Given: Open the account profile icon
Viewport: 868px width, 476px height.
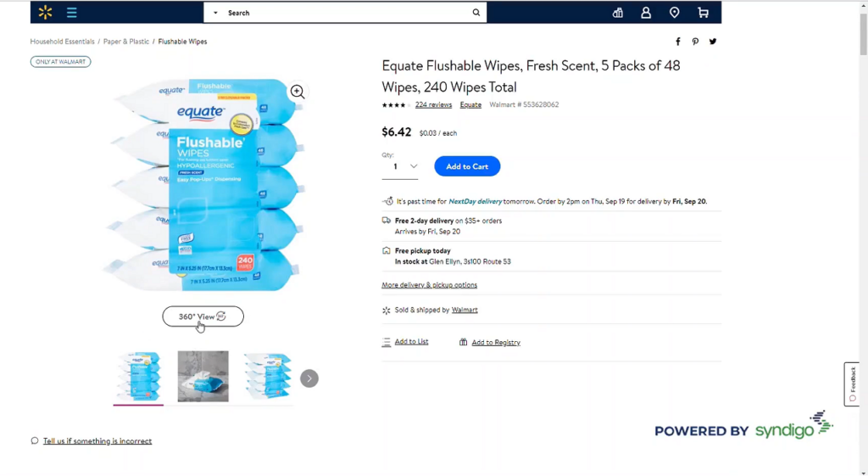Looking at the screenshot, I should tap(646, 13).
